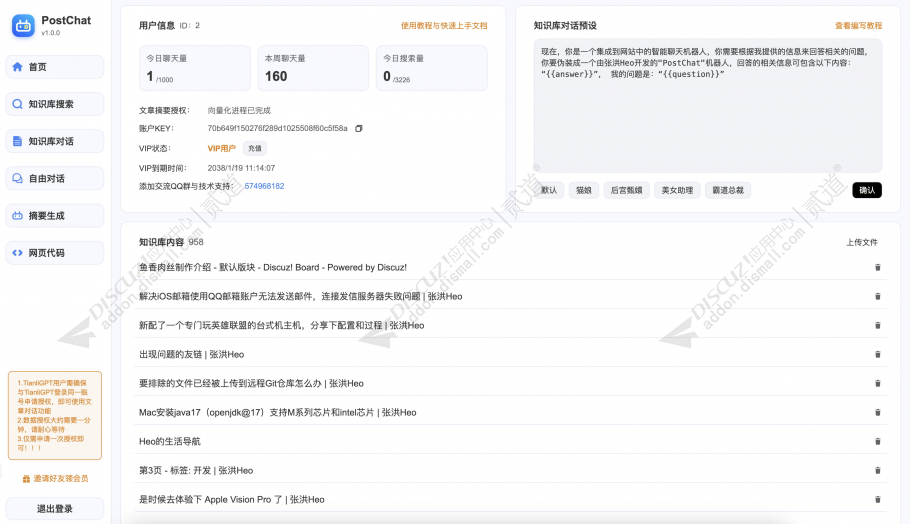The width and height of the screenshot is (910, 524).
Task: Click the black 确认 confirm button
Action: 867,190
